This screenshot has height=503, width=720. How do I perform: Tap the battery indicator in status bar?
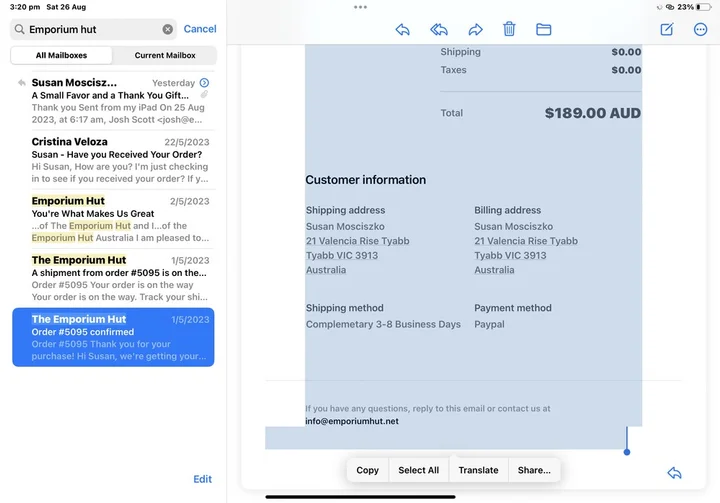click(x=704, y=7)
